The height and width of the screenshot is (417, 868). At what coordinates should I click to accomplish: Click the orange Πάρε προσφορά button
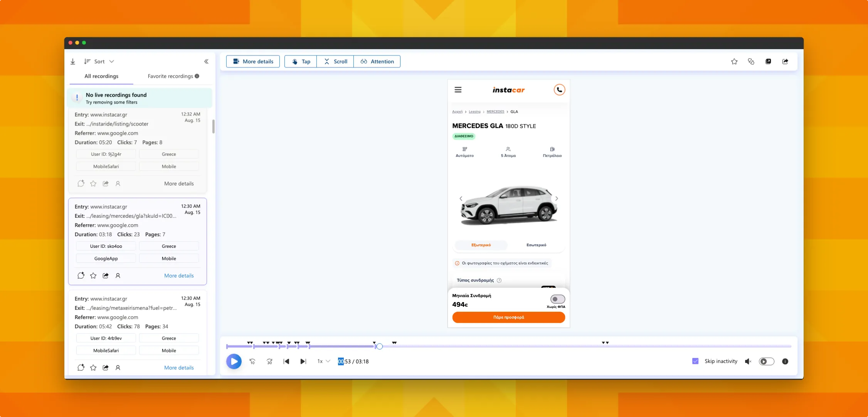coord(508,318)
